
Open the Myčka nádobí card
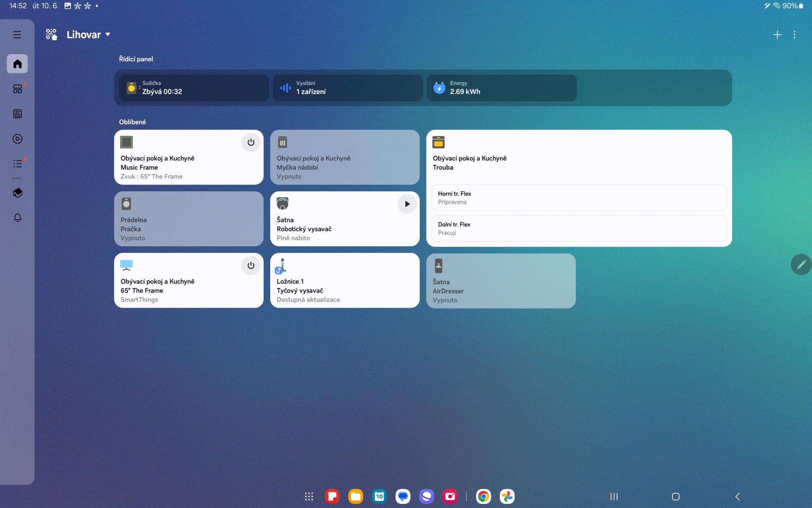coord(345,157)
